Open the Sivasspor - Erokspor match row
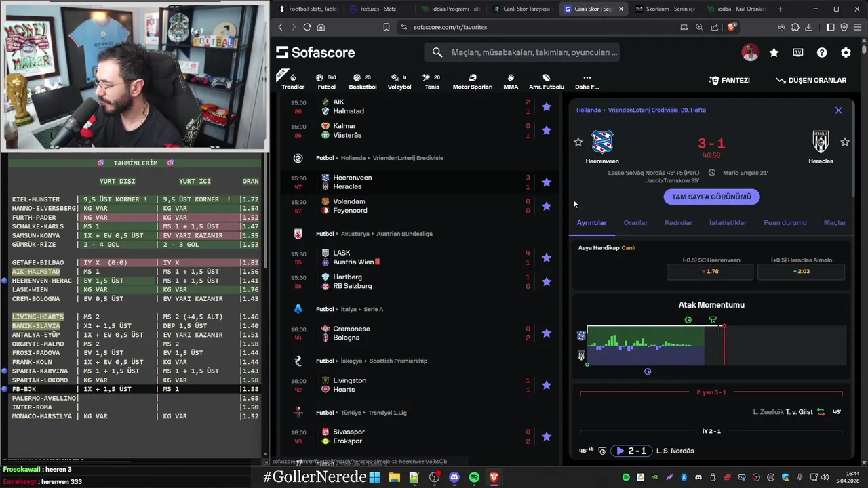Viewport: 868px width, 488px height. 420,436
